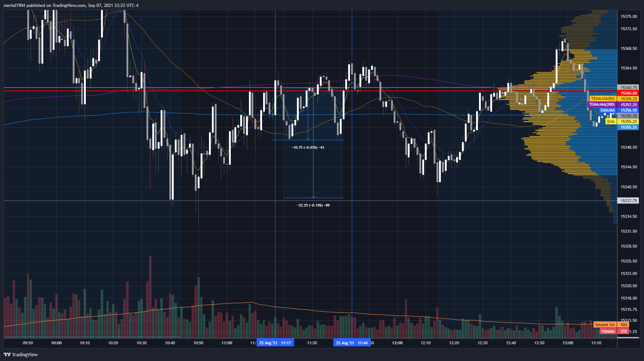Click the 12:40 time axis label
Screen dimensions: 644x361
coord(511,343)
